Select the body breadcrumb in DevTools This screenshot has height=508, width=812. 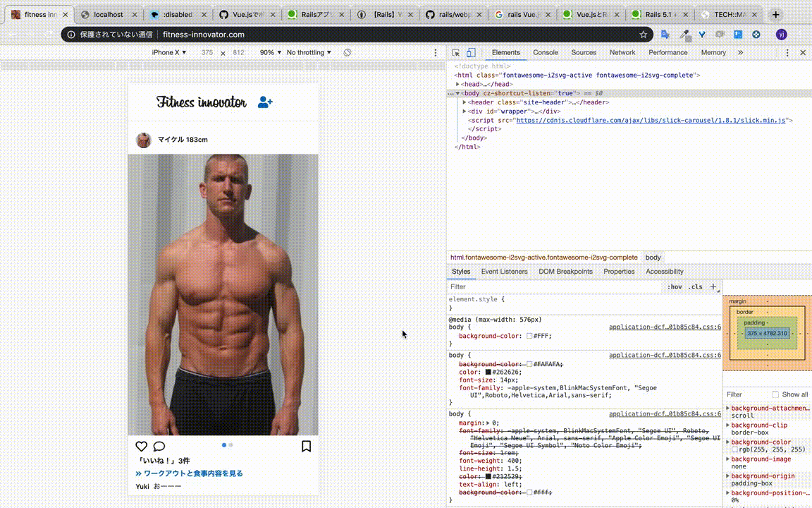coord(653,258)
